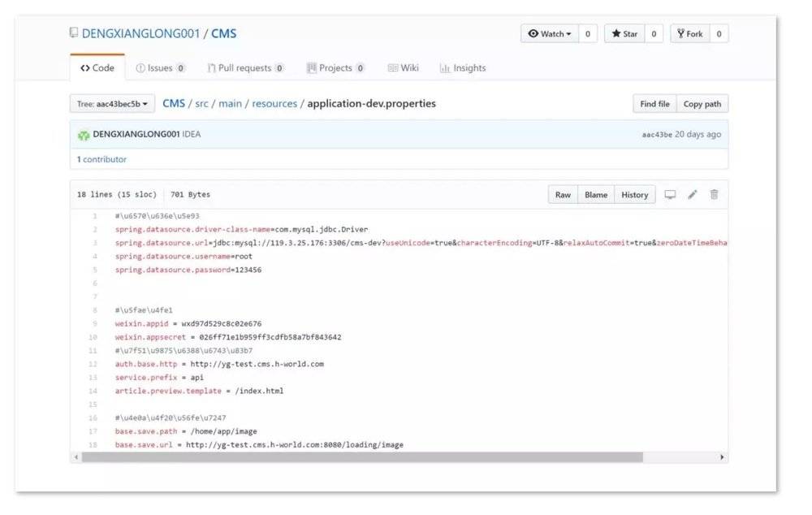Open the IDEA commit message
Screen dimensions: 812x515
191,134
